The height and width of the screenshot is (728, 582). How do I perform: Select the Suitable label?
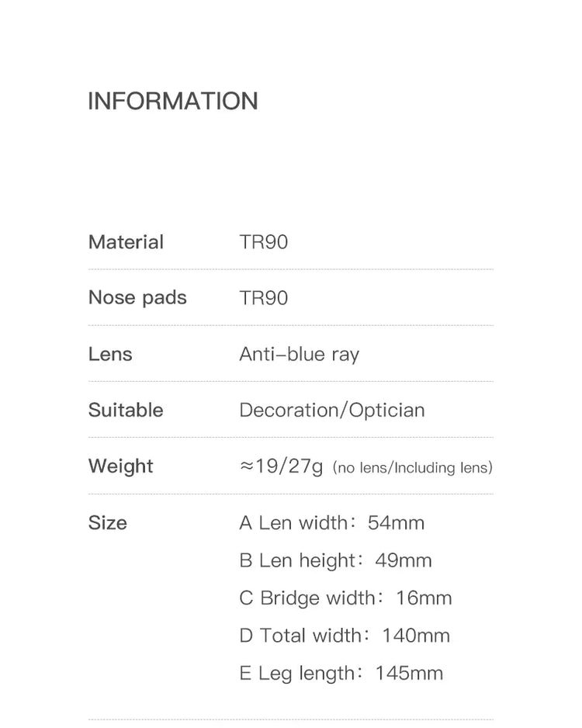click(x=126, y=411)
